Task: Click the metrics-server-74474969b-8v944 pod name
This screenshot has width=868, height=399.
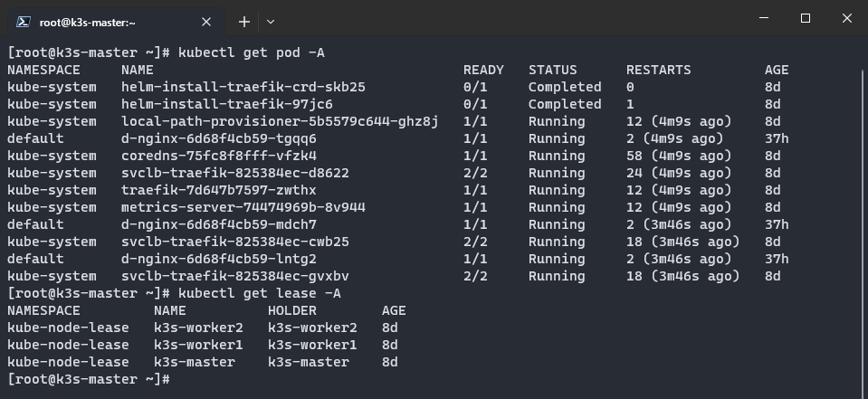Action: [243, 207]
